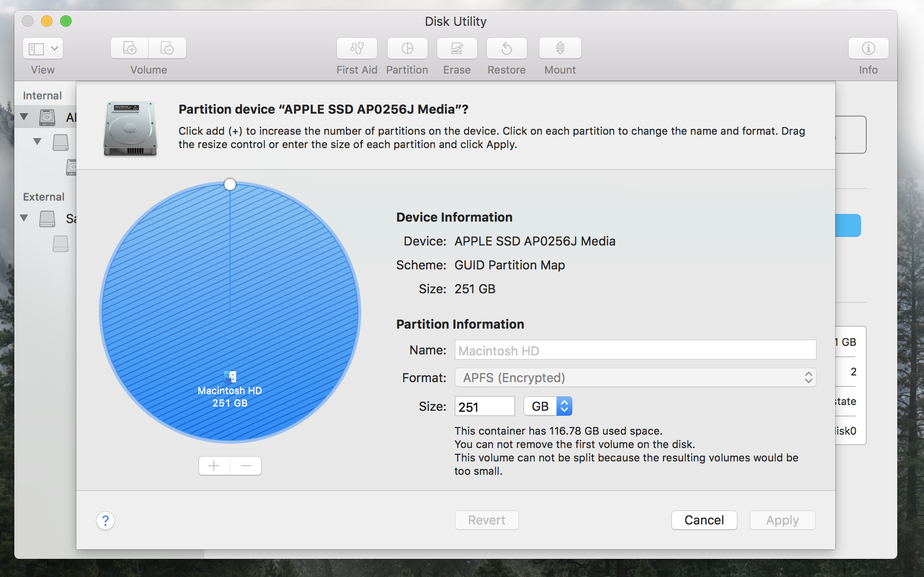
Task: Click the Mount toolbar icon
Action: tap(560, 48)
